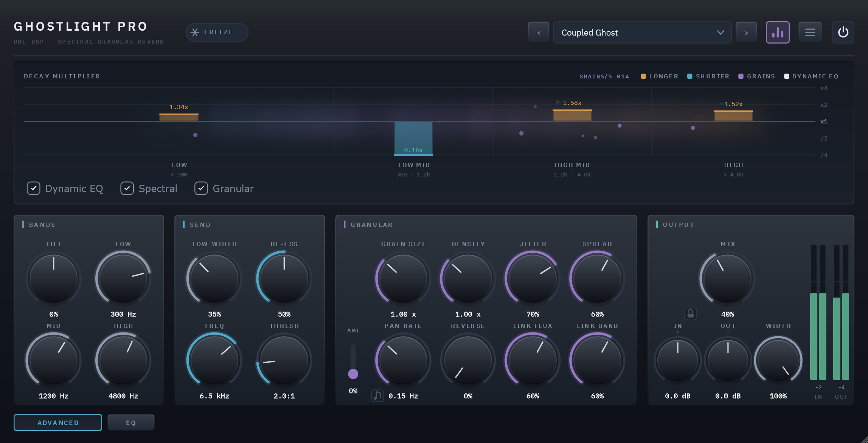Click the Mix knob
This screenshot has width=868, height=443.
pyautogui.click(x=727, y=279)
